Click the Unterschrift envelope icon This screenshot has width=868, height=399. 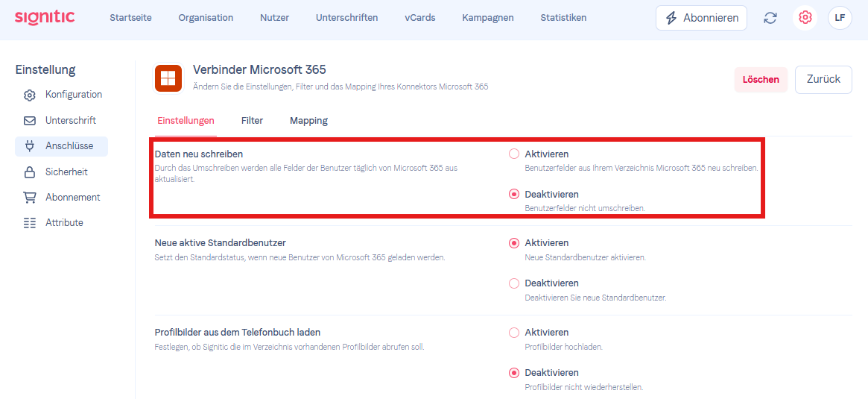tap(29, 120)
